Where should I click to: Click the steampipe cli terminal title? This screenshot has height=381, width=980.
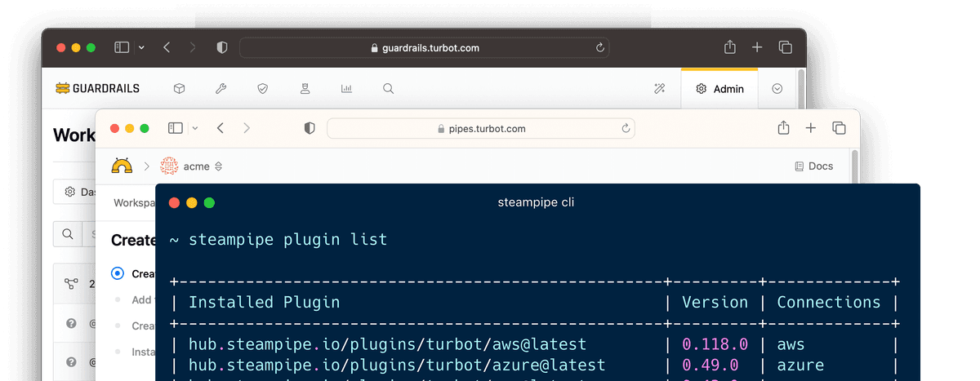pos(536,202)
